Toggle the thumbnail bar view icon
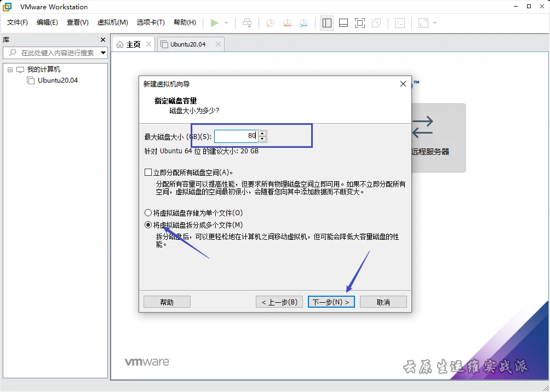Screen dimensions: 550x392 (343, 23)
